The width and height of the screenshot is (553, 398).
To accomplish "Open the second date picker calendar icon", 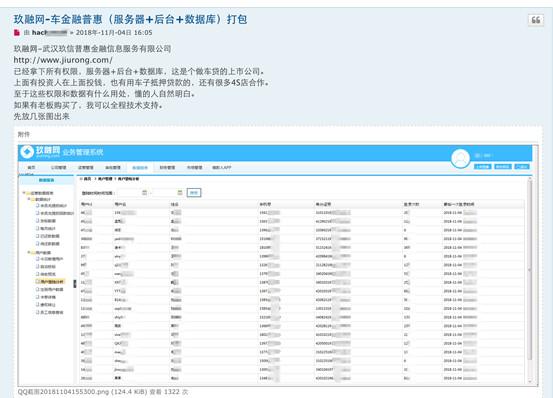I will (180, 192).
